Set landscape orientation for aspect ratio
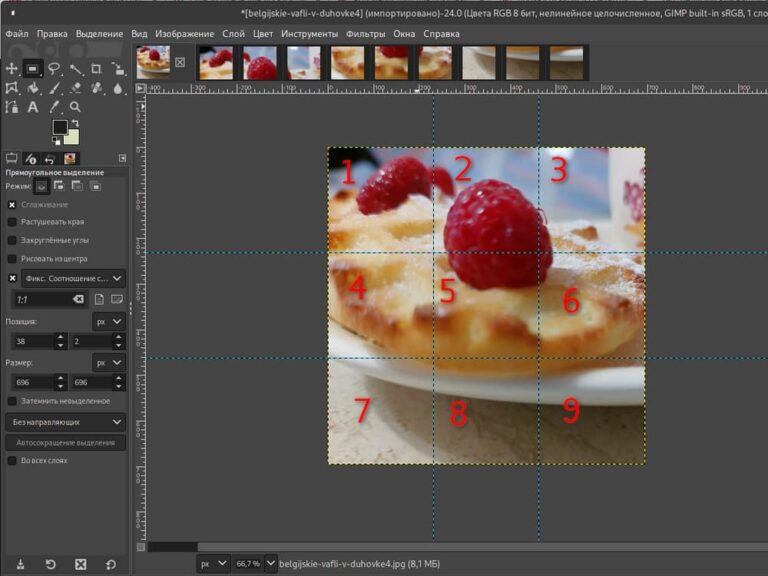 pyautogui.click(x=117, y=299)
